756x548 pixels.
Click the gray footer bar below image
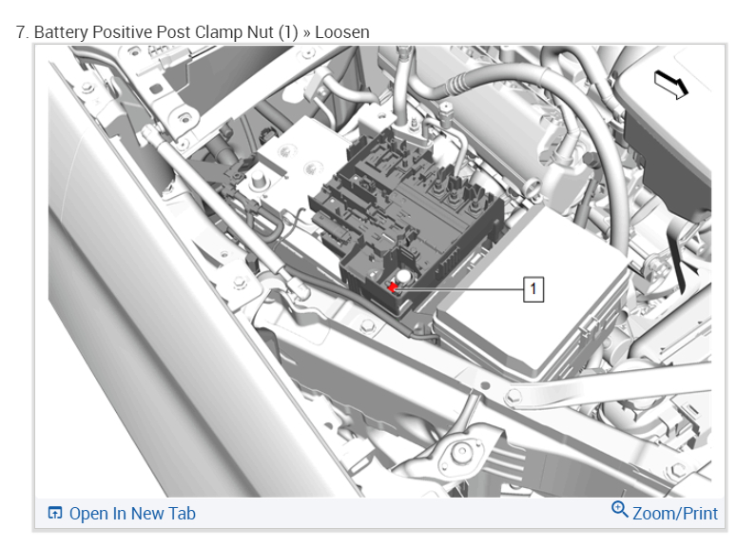click(x=379, y=513)
